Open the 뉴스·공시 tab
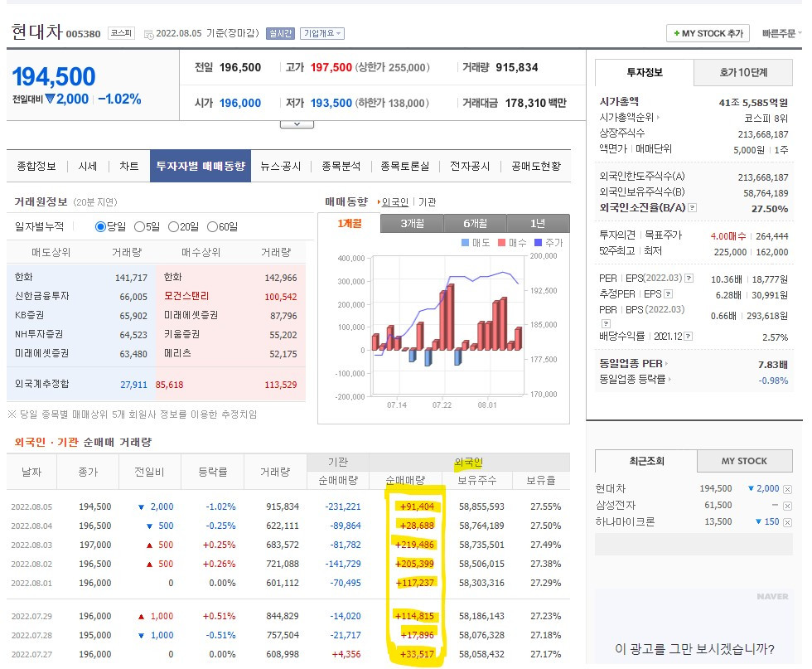The width and height of the screenshot is (812, 669). click(x=281, y=166)
